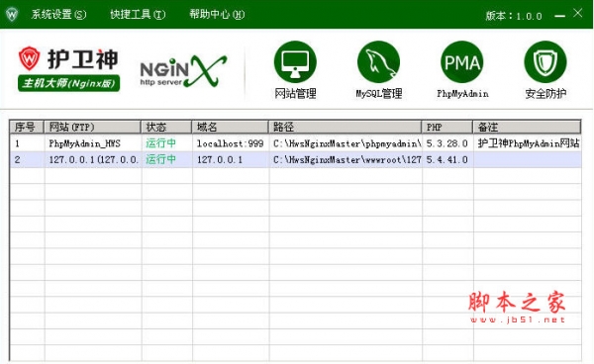Screen dimensions: 594x364
Task: Sort by the 路径 column header
Action: pyautogui.click(x=345, y=128)
